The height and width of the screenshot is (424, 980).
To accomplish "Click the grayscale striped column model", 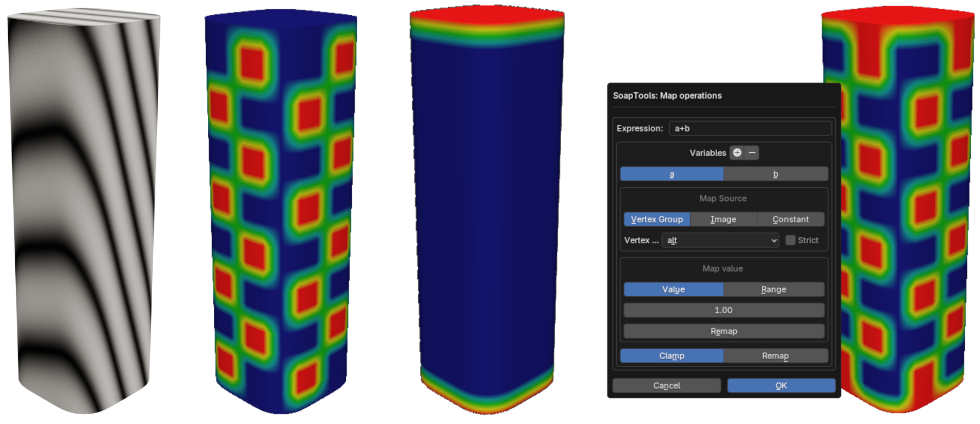I will [x=85, y=213].
